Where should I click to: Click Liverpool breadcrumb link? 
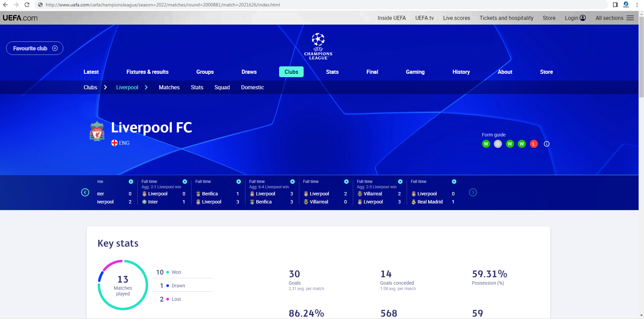[127, 87]
